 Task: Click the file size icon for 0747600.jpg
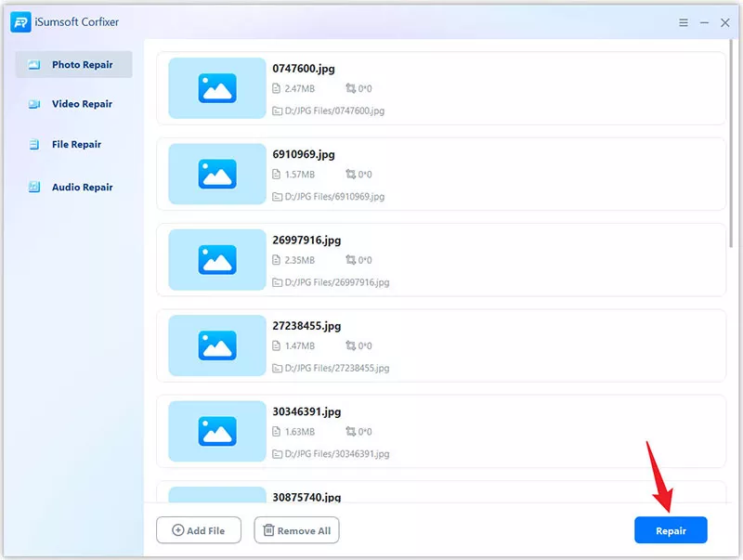[277, 88]
